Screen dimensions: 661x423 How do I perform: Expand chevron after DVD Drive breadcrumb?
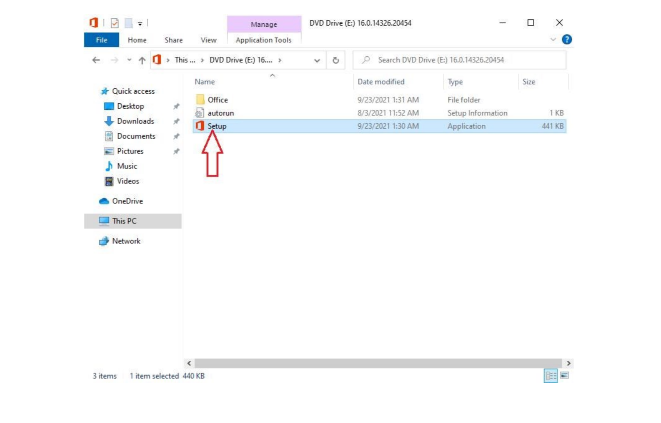tap(280, 60)
